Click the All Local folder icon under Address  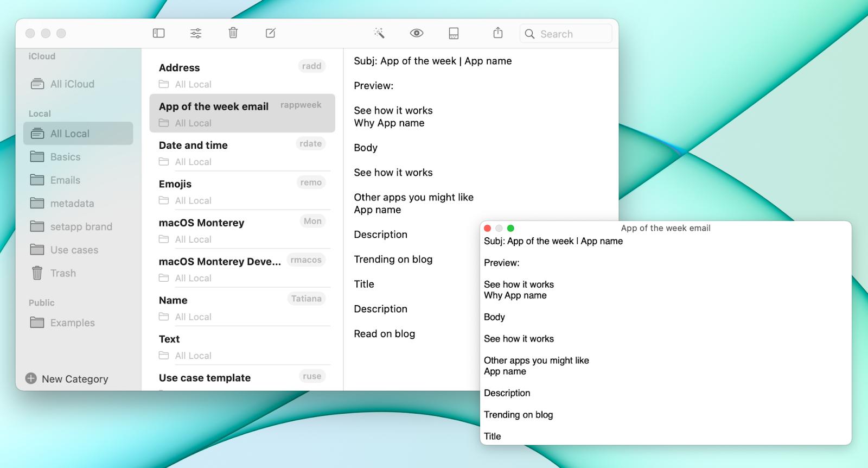point(164,84)
